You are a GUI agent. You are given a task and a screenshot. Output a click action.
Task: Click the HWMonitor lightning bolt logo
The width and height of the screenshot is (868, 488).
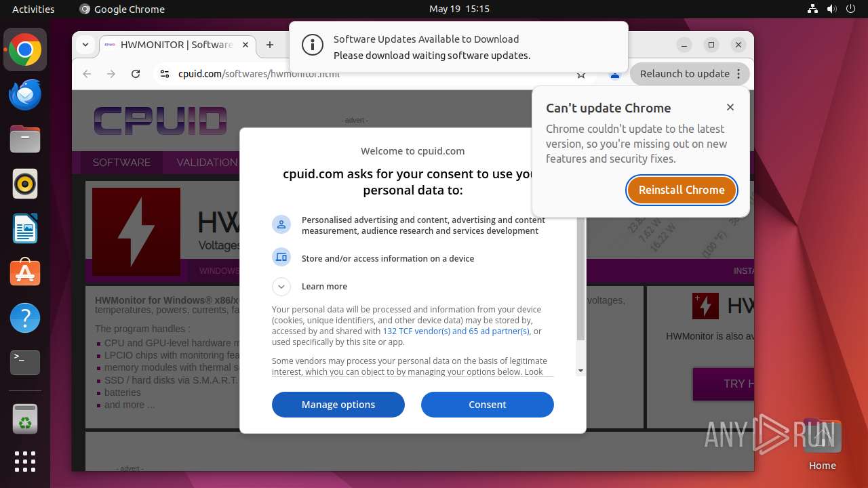click(136, 232)
